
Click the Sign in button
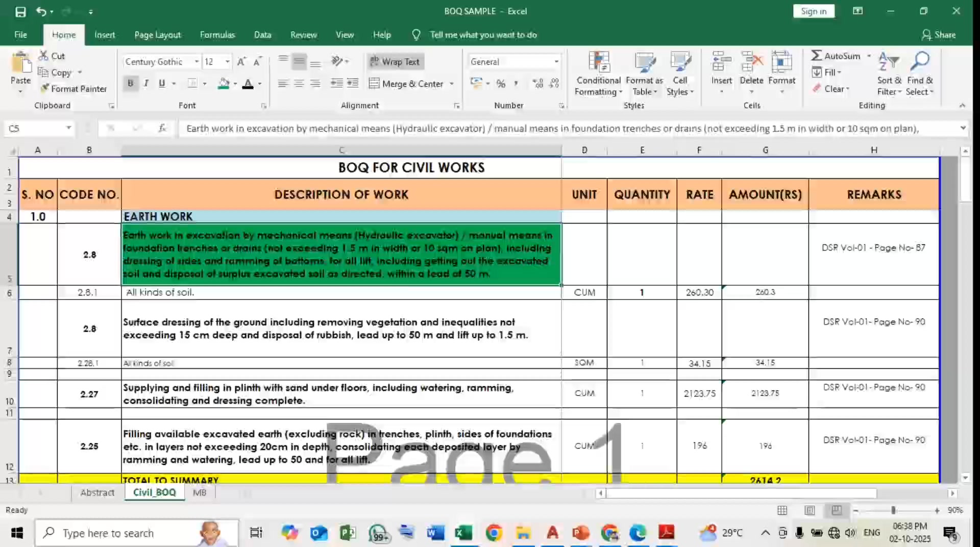(x=814, y=11)
